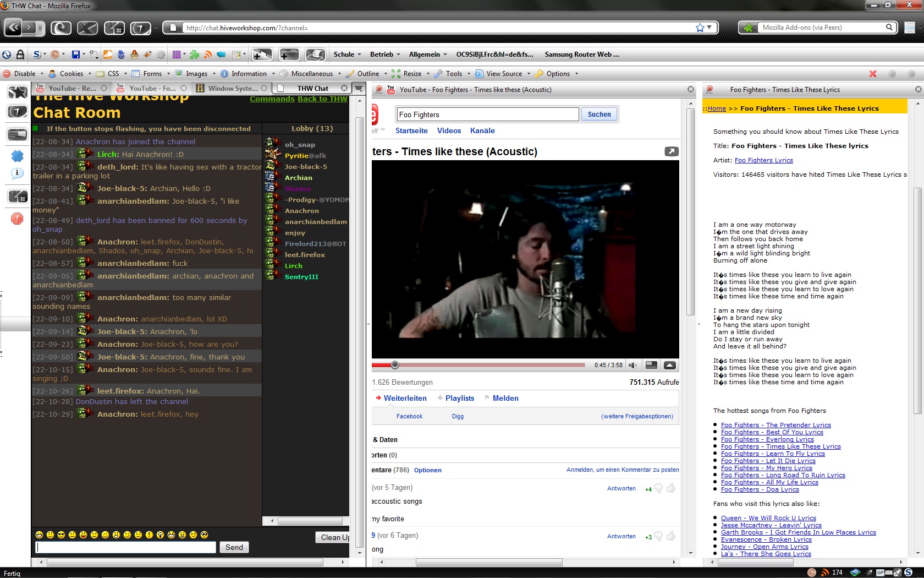Click the Facebook share link
This screenshot has width=924, height=578.
pyautogui.click(x=409, y=416)
